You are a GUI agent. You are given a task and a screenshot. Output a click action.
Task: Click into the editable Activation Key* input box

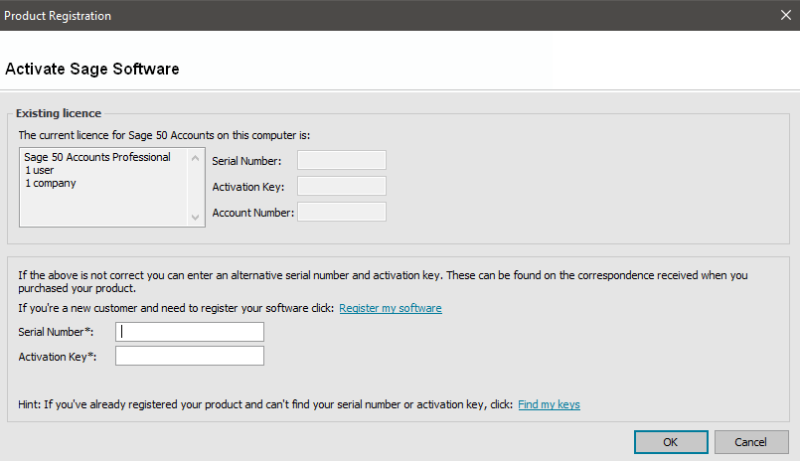190,356
